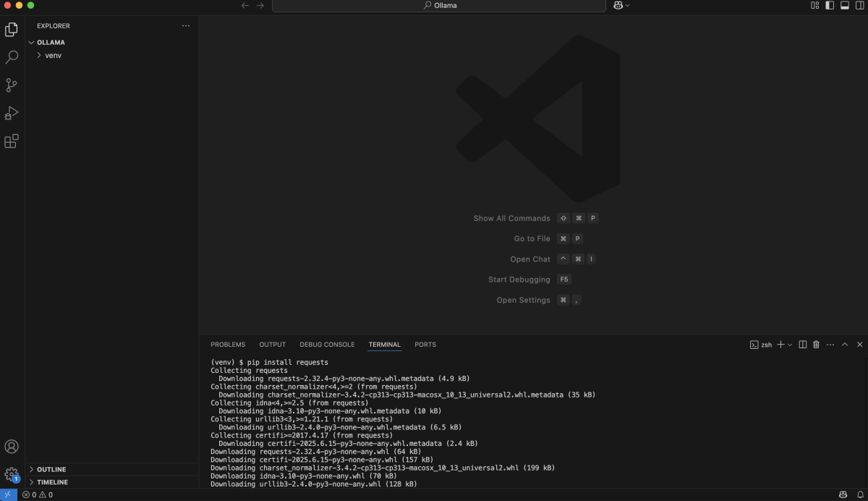Show errors and warnings in status bar
Screen dimensions: 868x501
pos(37,495)
